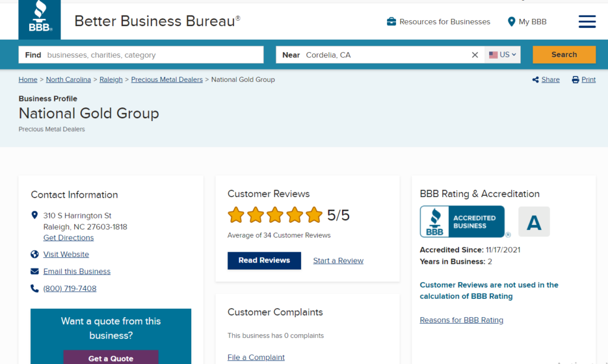This screenshot has width=608, height=364.
Task: Click the Get a Quote button
Action: (x=111, y=358)
